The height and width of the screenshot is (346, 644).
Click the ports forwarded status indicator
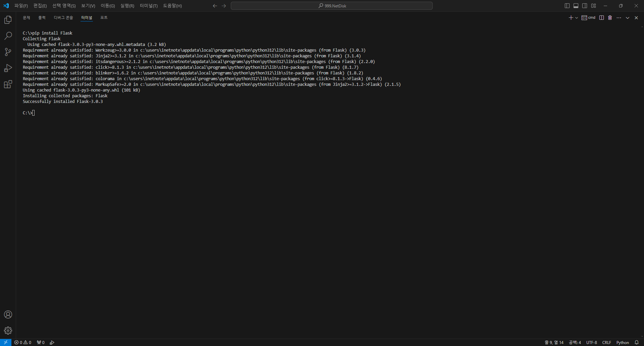point(41,342)
